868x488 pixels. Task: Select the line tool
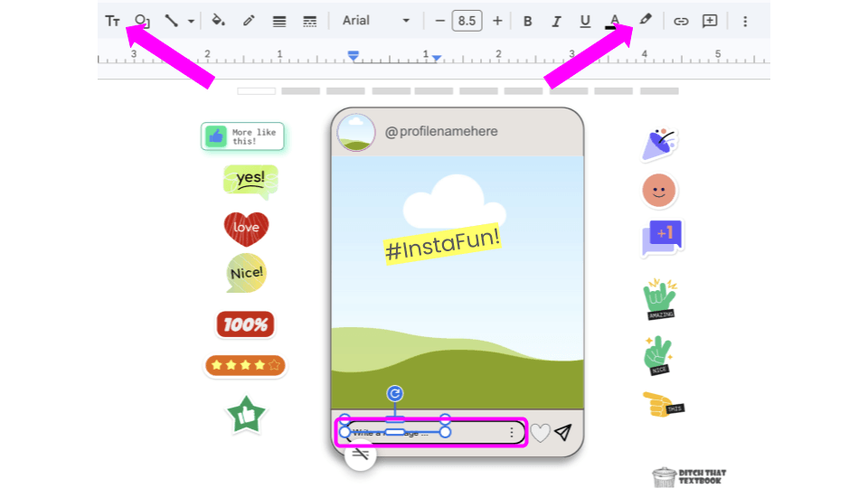point(171,21)
